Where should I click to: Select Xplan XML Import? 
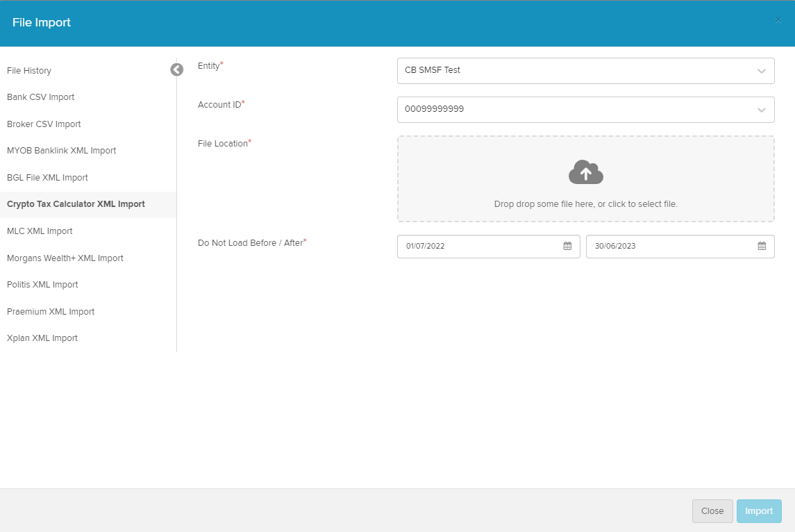point(42,338)
